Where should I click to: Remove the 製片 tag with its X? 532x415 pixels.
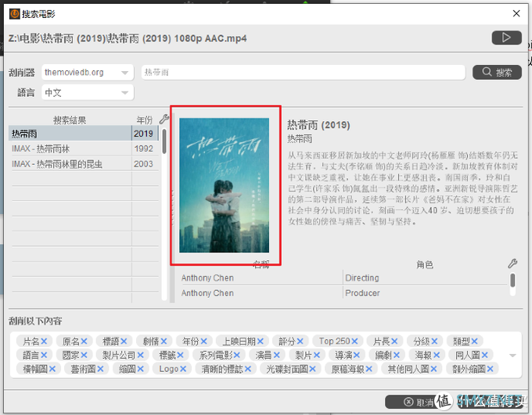pos(317,355)
